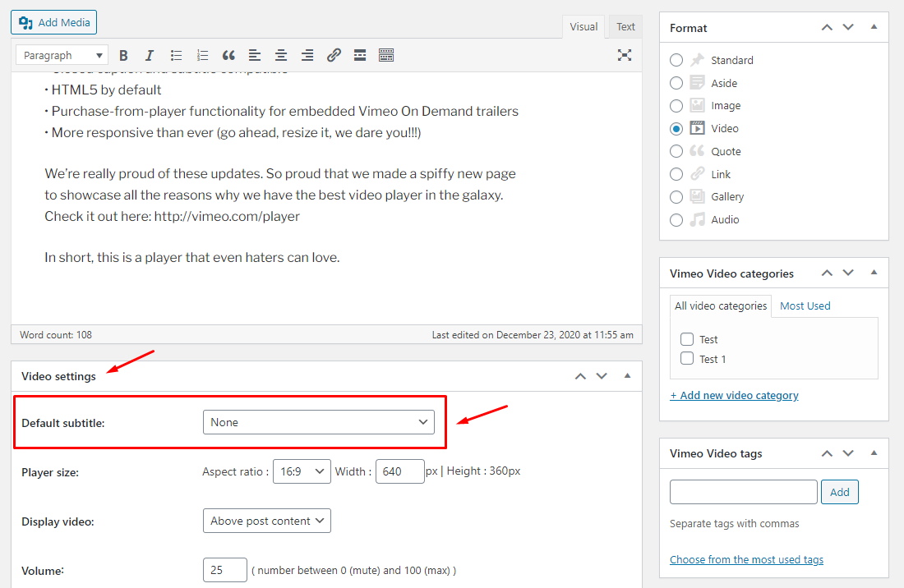The image size is (904, 588).
Task: Move Format panel up
Action: (827, 27)
